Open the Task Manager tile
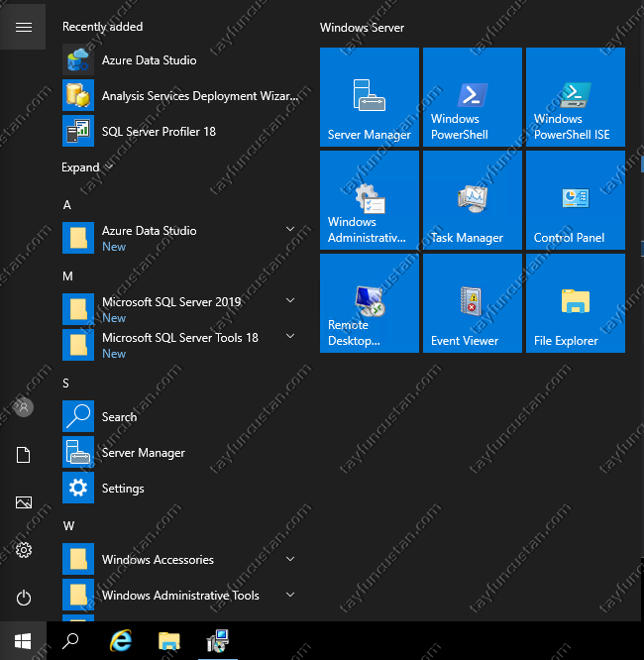 pos(473,200)
